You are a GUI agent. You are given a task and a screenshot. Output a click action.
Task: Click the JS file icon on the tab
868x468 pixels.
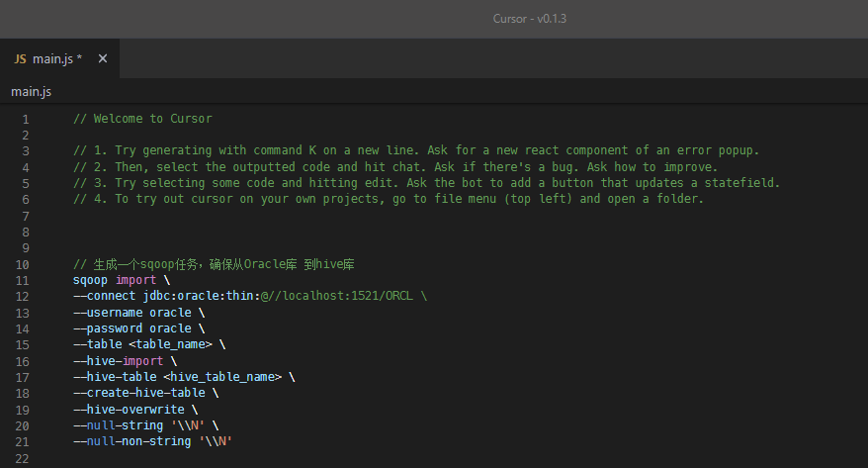[20, 59]
